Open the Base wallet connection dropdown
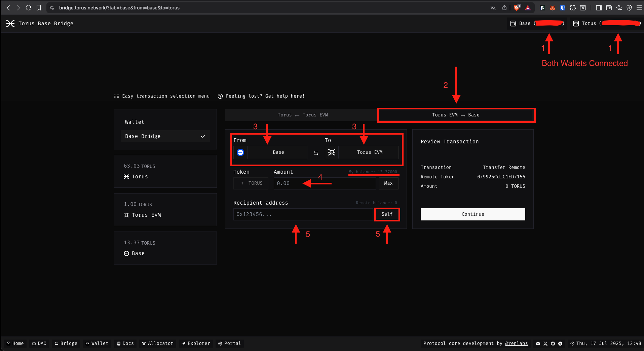 pos(537,23)
